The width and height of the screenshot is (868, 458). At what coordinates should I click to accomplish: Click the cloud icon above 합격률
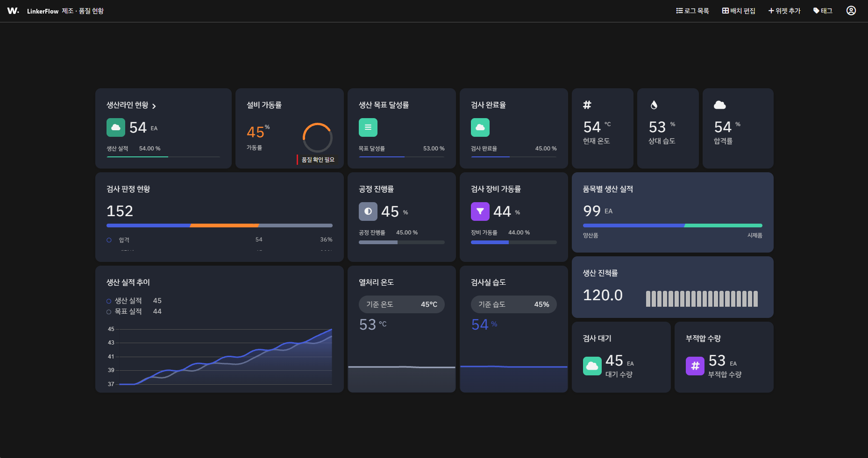pyautogui.click(x=720, y=105)
